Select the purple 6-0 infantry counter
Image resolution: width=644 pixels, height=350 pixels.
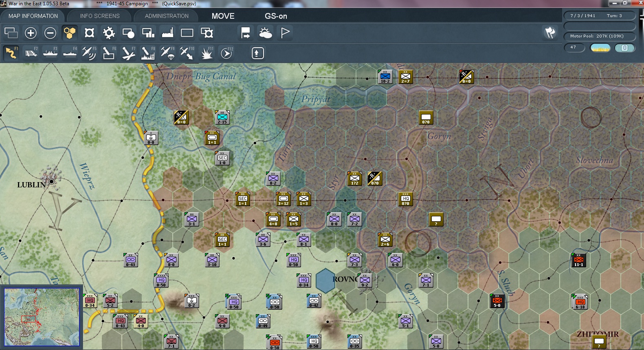coord(395,260)
